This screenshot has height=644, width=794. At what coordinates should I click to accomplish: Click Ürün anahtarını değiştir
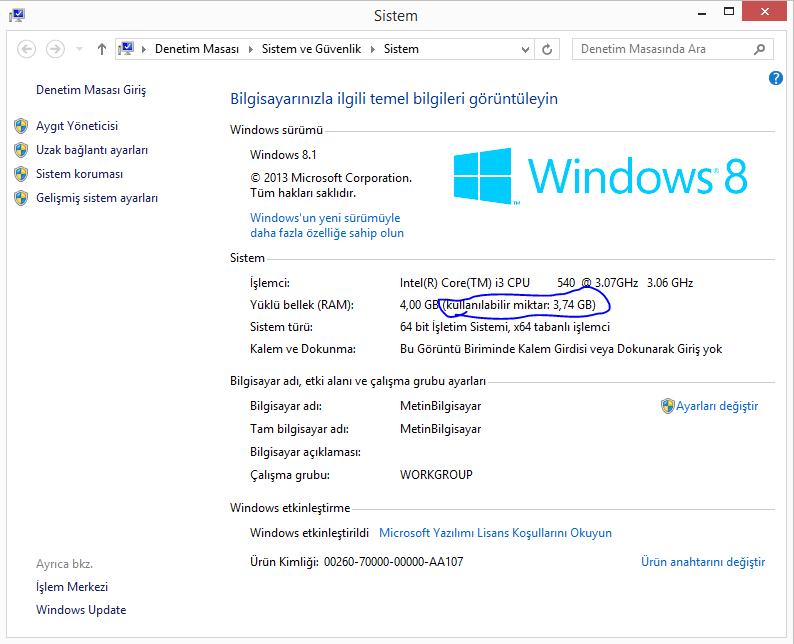coord(703,562)
